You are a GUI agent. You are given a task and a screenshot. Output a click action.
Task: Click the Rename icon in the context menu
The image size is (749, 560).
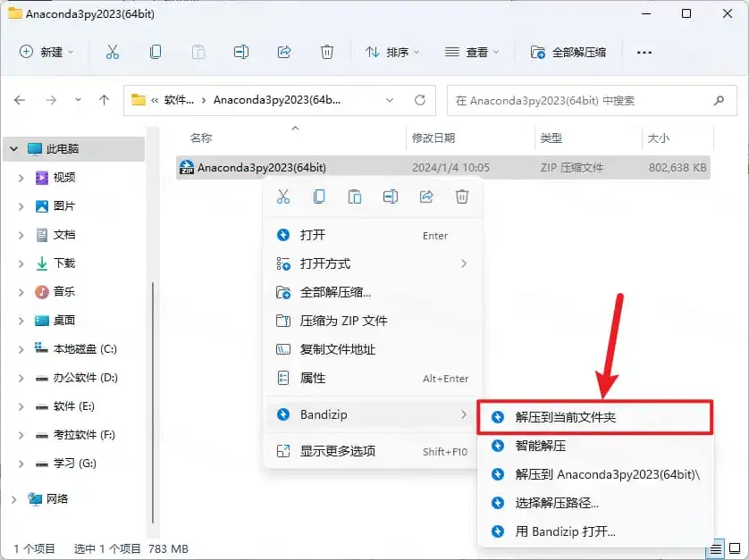pos(391,196)
